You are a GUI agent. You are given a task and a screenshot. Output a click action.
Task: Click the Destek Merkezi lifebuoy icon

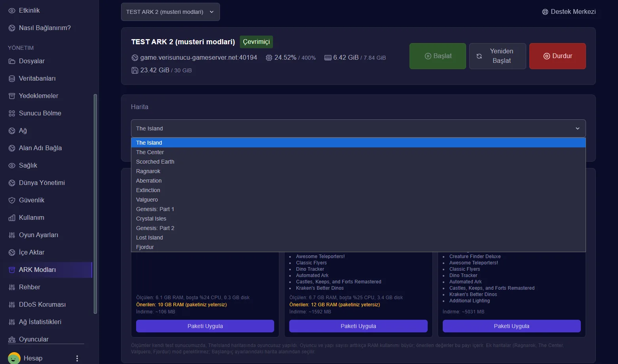545,12
